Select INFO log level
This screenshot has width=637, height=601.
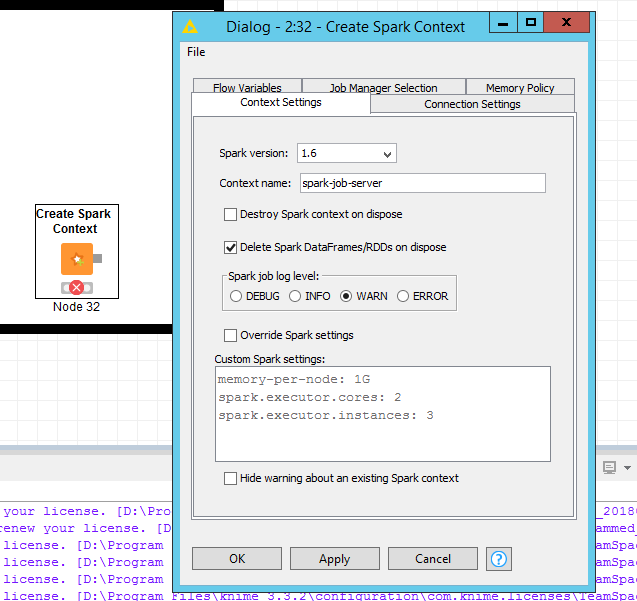pos(295,296)
